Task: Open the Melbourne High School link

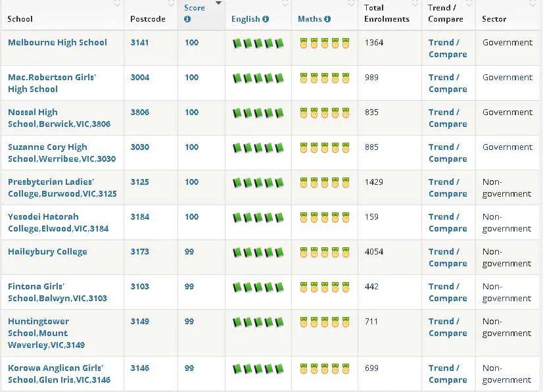Action: pyautogui.click(x=57, y=42)
